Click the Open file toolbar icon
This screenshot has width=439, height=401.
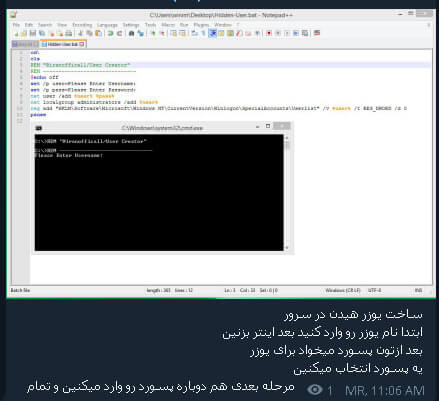point(24,33)
